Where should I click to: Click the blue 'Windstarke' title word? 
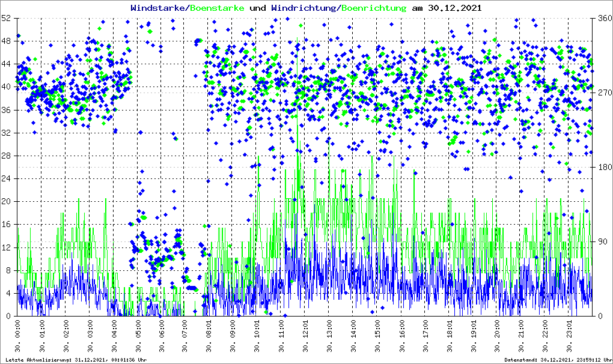click(159, 8)
